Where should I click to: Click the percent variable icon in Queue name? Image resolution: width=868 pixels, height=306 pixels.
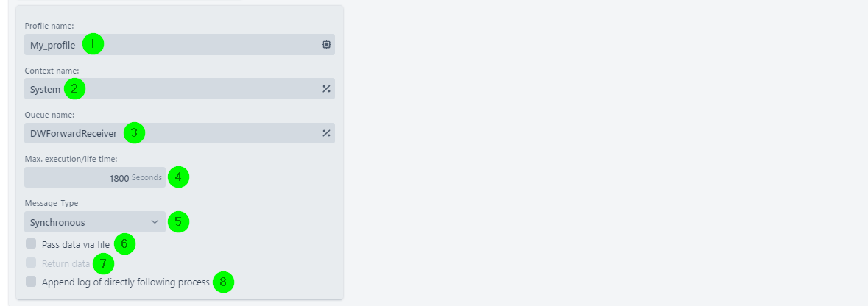(327, 133)
